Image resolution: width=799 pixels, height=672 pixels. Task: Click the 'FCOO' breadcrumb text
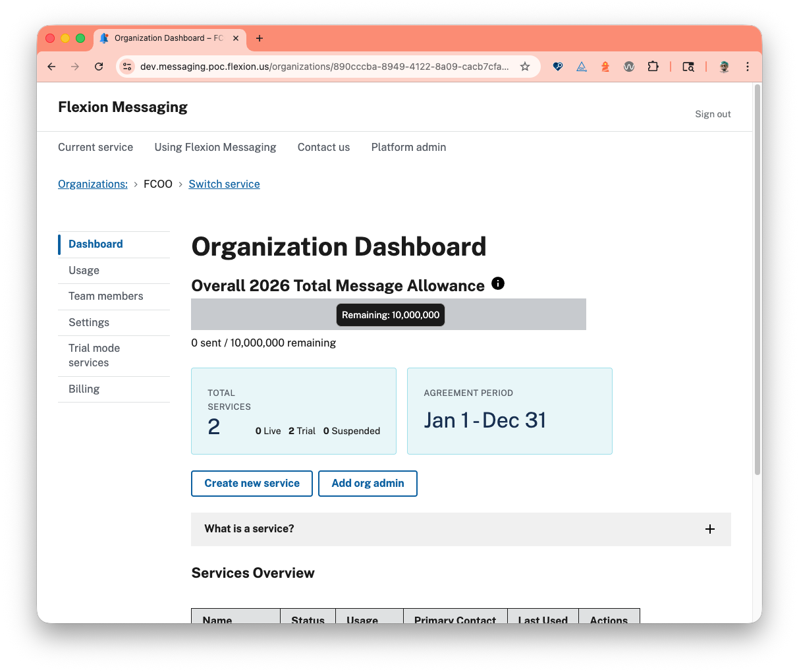(158, 184)
